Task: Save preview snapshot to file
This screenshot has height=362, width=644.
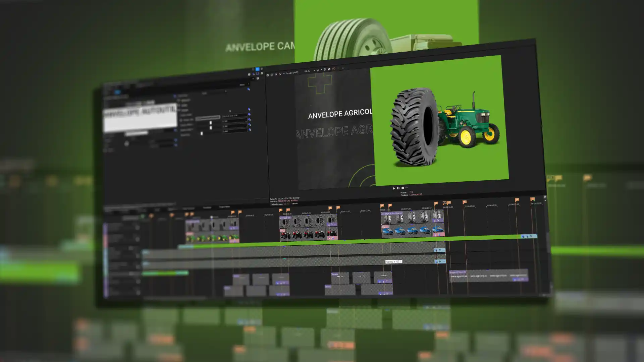Action: click(329, 69)
